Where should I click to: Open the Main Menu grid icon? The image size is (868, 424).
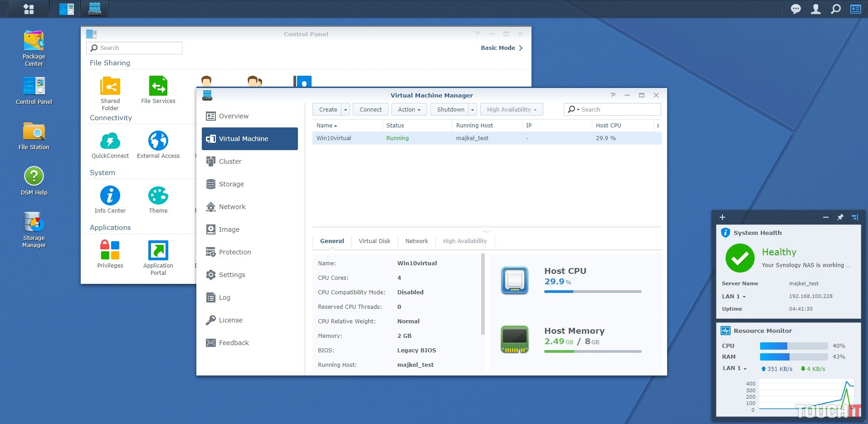(x=29, y=9)
